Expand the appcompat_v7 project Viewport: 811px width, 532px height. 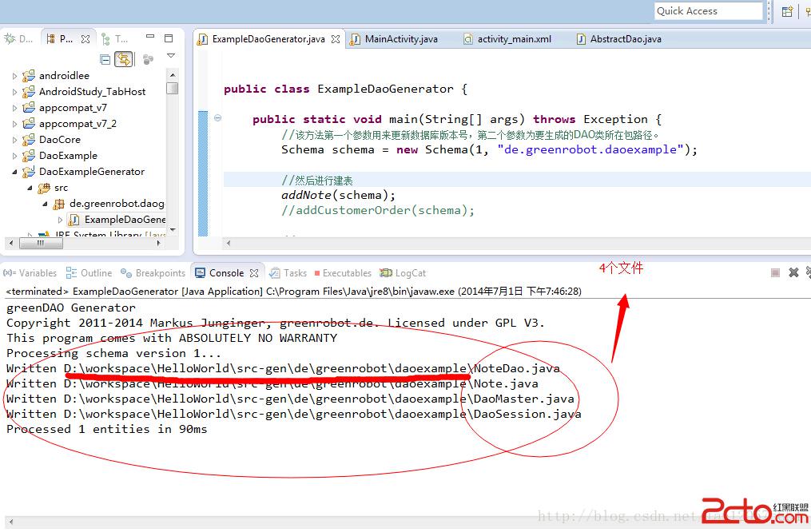click(x=14, y=108)
